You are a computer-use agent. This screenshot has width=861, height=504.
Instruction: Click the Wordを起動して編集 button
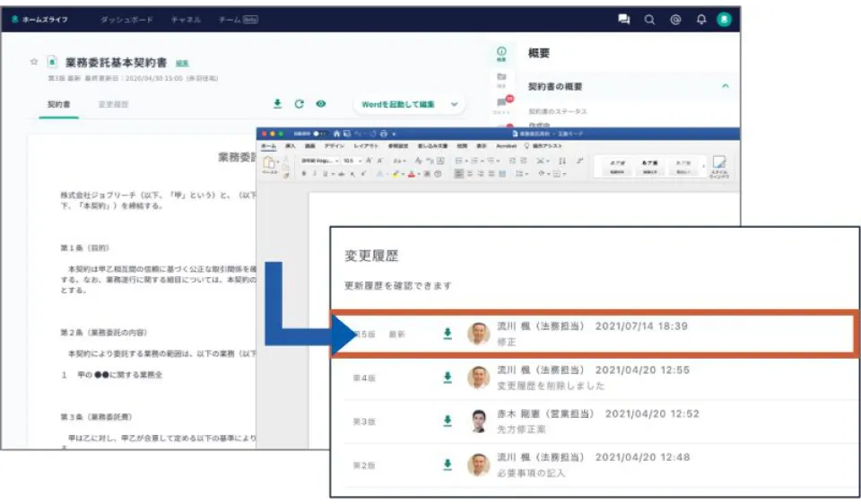tap(397, 105)
